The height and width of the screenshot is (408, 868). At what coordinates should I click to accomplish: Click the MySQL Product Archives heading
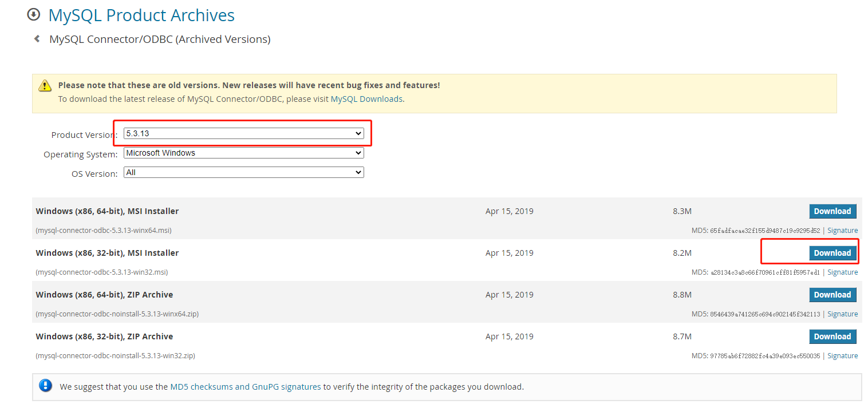pyautogui.click(x=141, y=15)
